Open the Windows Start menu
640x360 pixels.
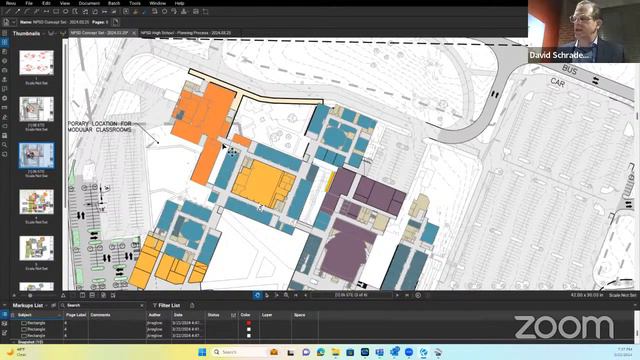pos(202,352)
